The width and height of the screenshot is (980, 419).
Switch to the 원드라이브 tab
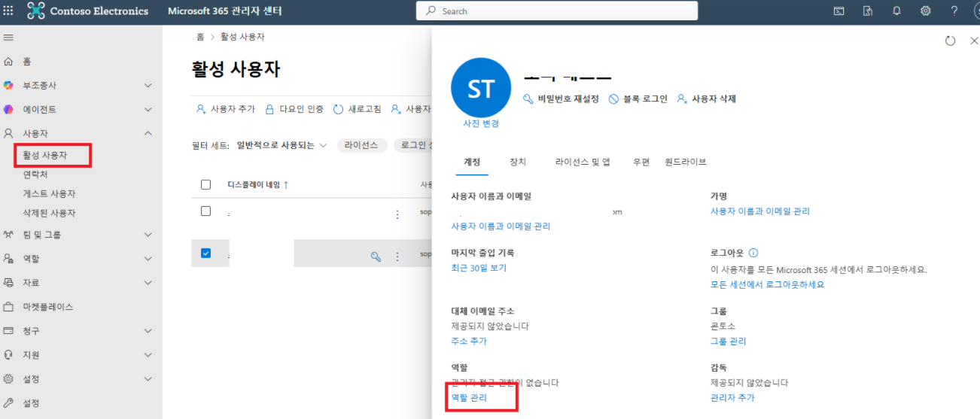pyautogui.click(x=686, y=162)
